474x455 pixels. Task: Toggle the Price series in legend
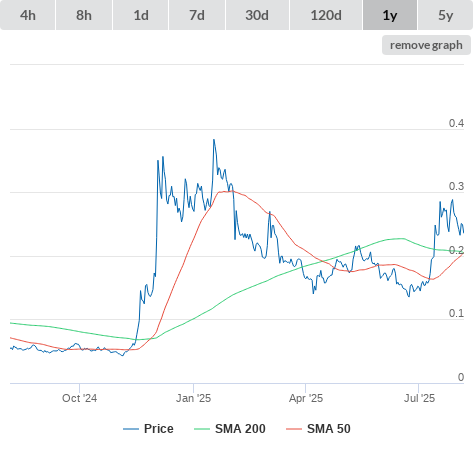coord(148,429)
